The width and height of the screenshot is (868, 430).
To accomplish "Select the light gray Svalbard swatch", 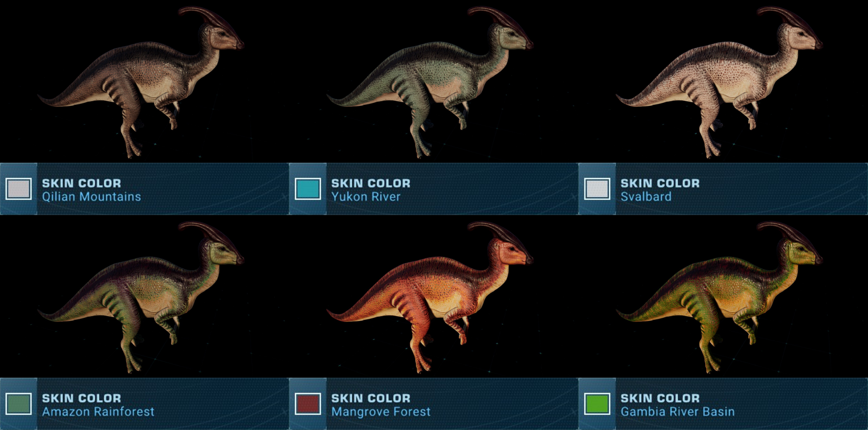I will [597, 189].
